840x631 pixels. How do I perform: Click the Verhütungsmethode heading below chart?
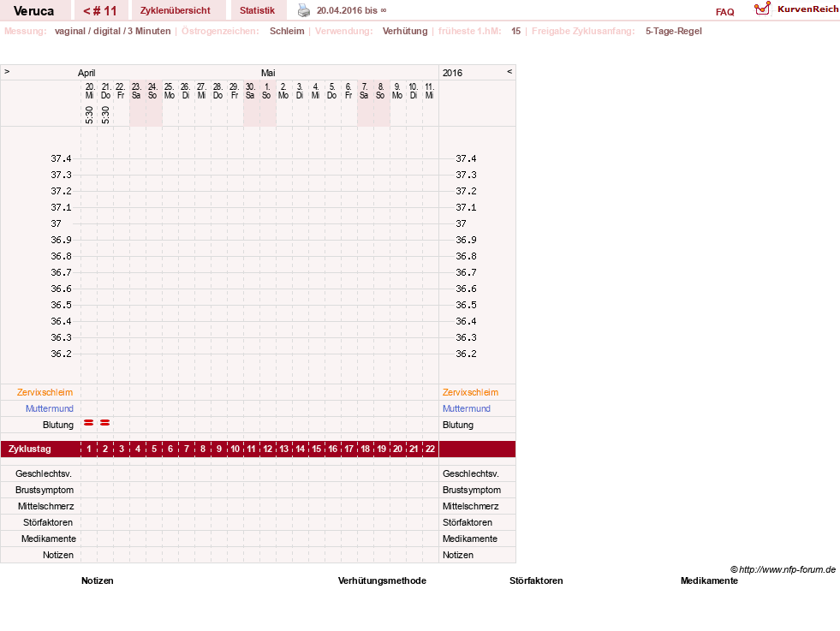tap(382, 580)
